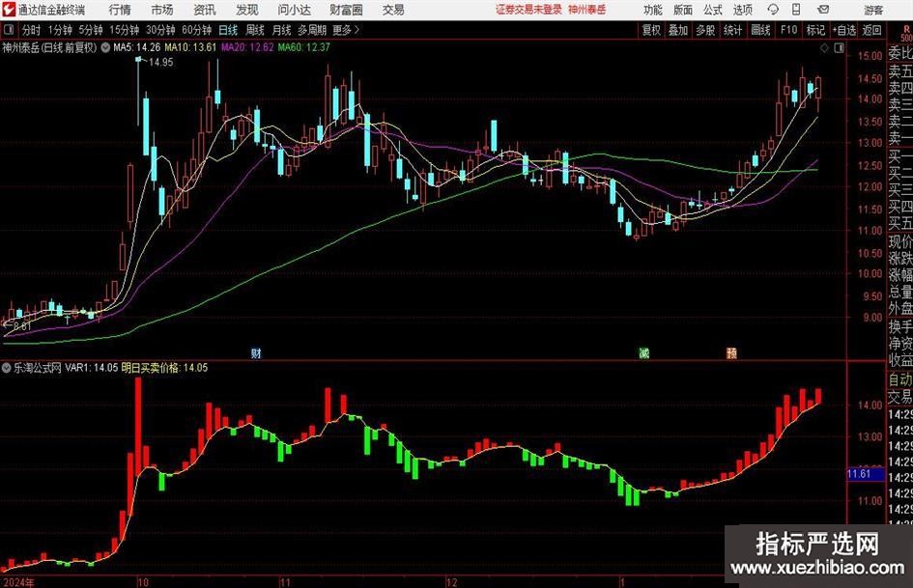Click the MA5: 14.26 label
The image size is (913, 588).
[x=136, y=47]
